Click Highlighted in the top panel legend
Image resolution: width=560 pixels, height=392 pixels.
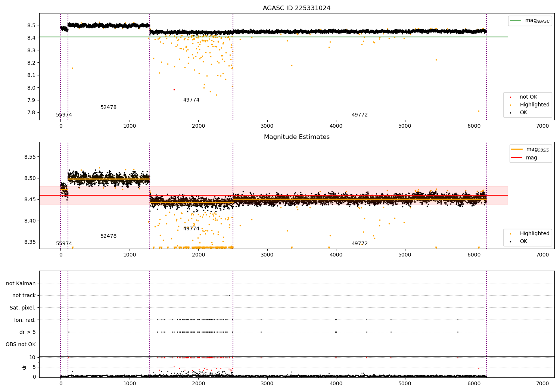[x=534, y=105]
